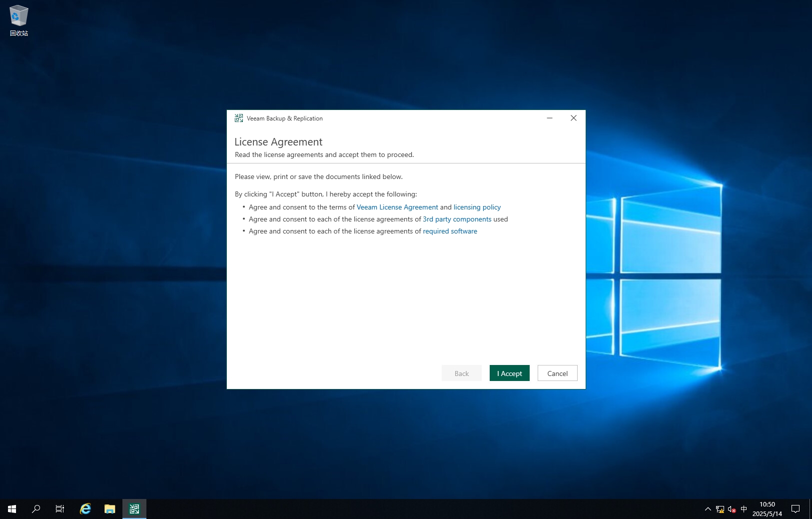This screenshot has width=812, height=519.
Task: Click the taskbar search magnifier
Action: (36, 509)
